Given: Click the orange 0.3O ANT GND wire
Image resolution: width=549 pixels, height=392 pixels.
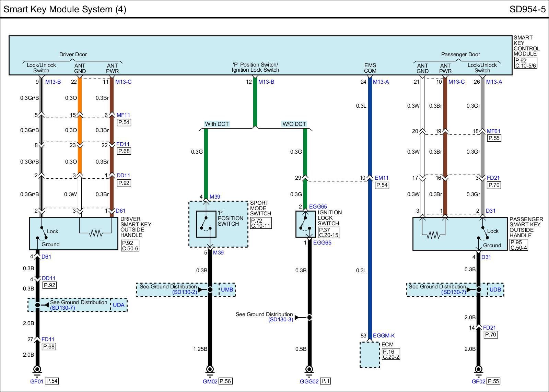Looking at the screenshot, I should pyautogui.click(x=80, y=130).
